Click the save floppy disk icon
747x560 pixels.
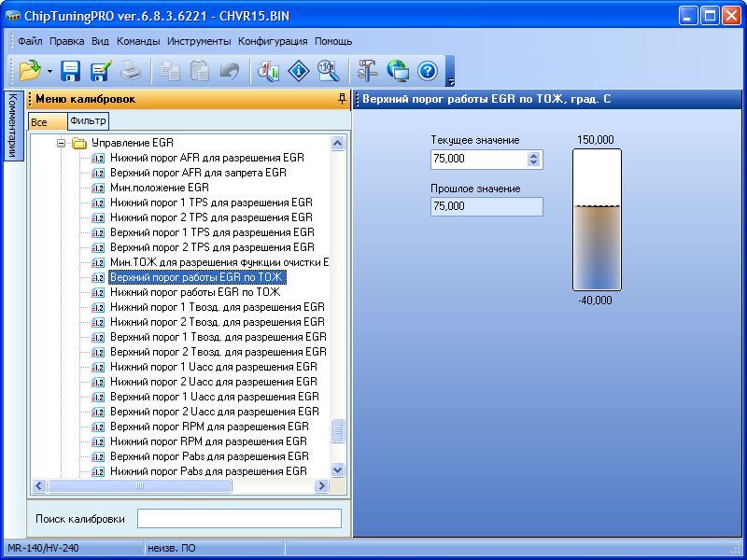pyautogui.click(x=70, y=70)
